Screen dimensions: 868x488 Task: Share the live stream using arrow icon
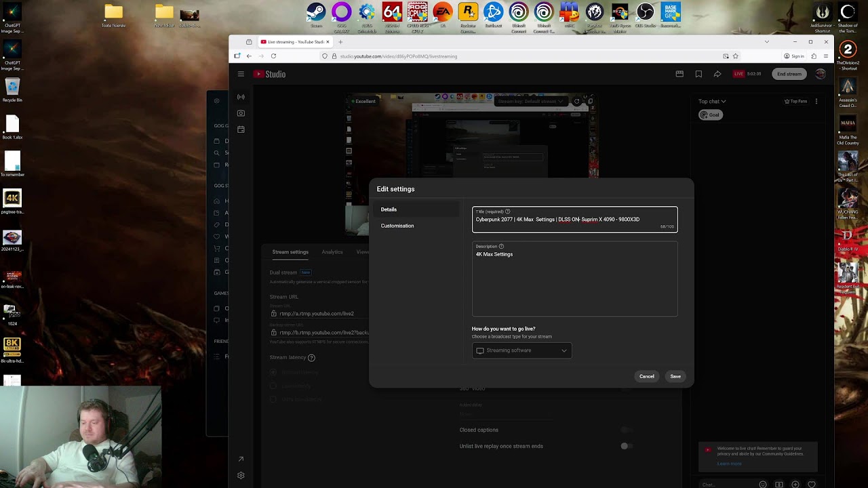(717, 74)
